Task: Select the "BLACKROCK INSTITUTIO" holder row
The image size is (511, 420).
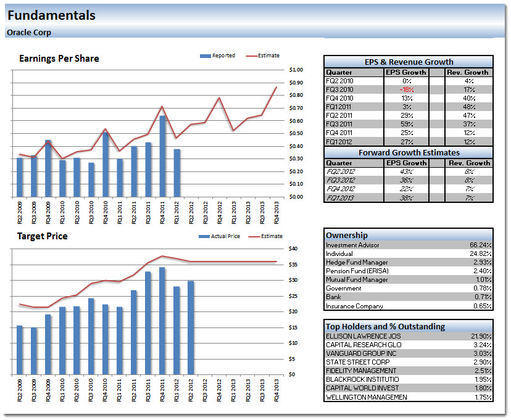Action: (409, 379)
